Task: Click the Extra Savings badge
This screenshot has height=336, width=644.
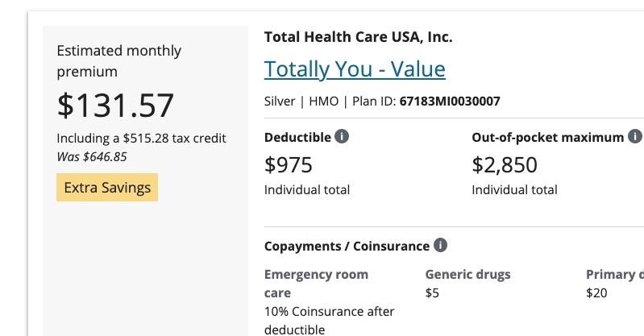Action: click(107, 188)
